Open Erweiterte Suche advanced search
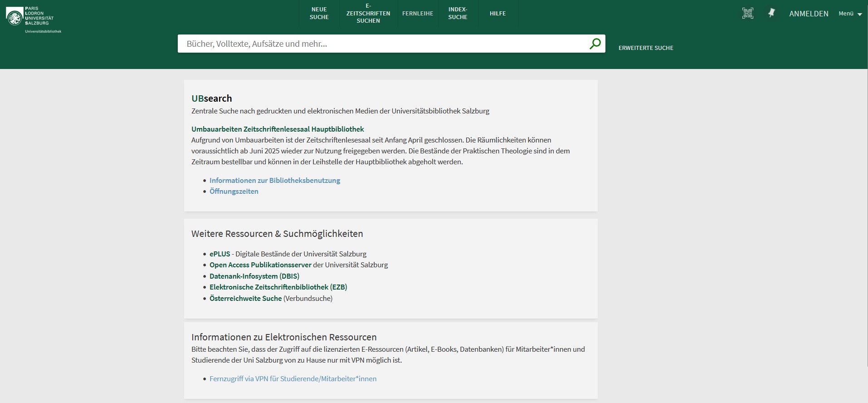Image resolution: width=868 pixels, height=403 pixels. [645, 48]
